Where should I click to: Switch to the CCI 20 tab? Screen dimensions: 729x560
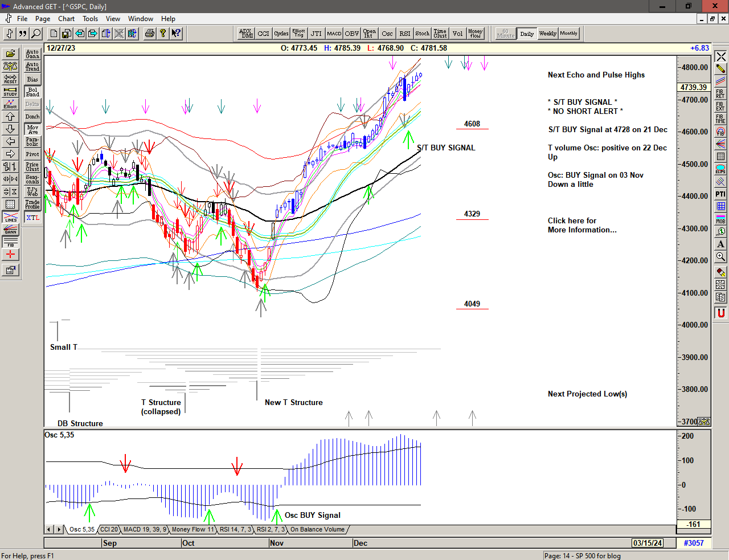(x=109, y=530)
